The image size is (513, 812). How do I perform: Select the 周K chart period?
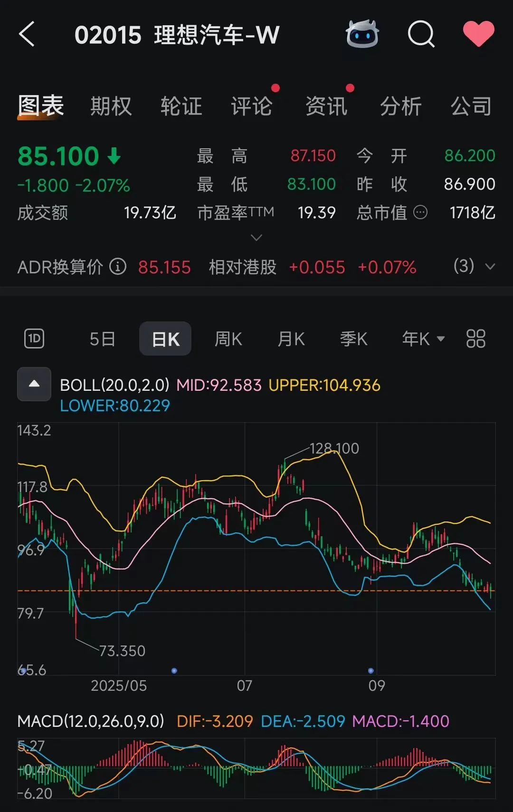(228, 339)
